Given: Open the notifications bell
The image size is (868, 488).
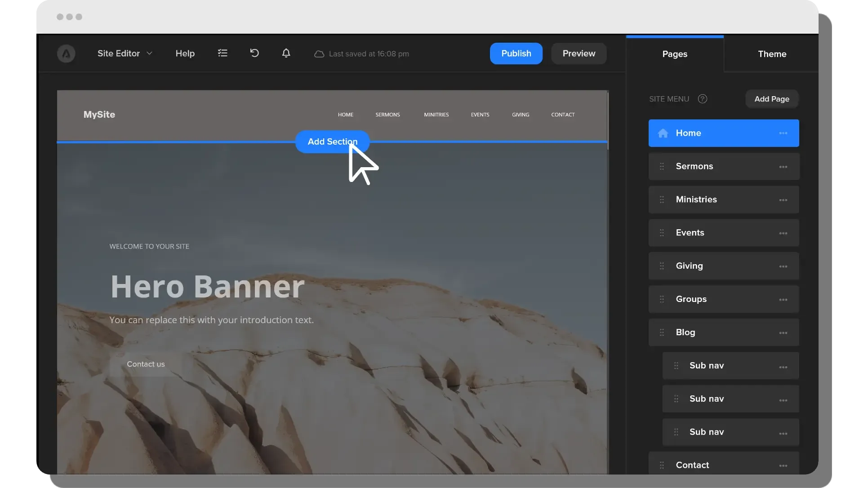Looking at the screenshot, I should (x=286, y=53).
